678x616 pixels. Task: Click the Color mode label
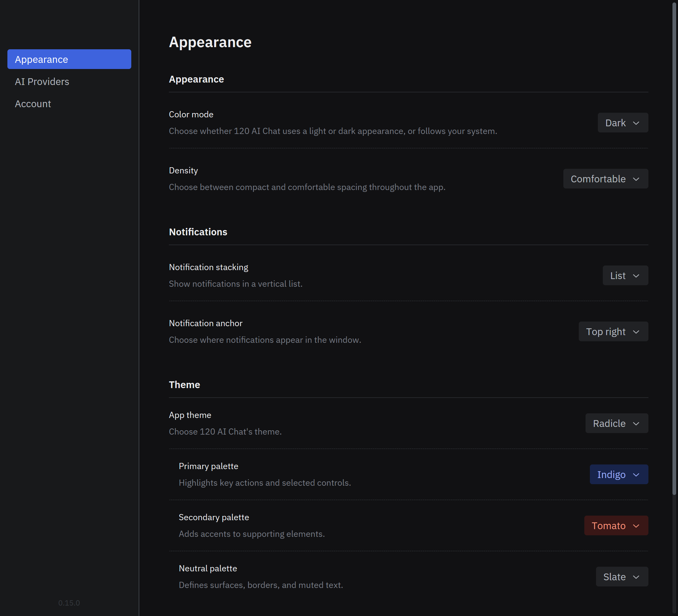191,115
